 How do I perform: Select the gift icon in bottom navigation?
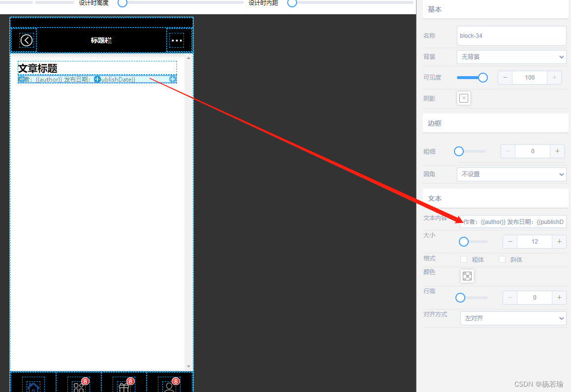coord(124,387)
